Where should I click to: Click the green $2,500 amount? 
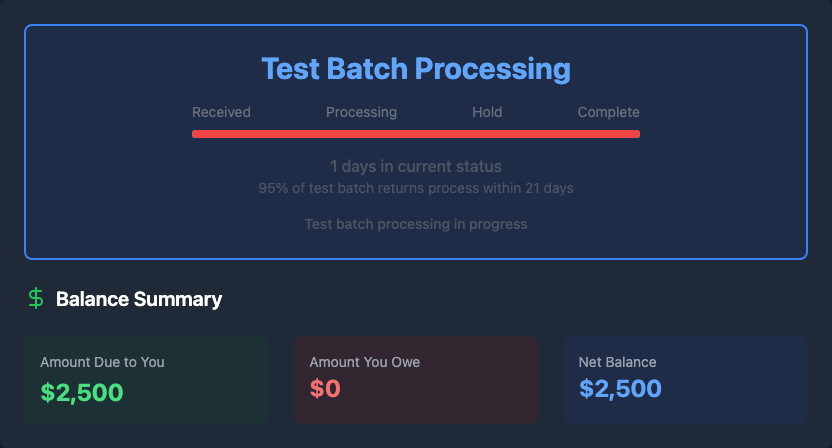[x=82, y=391]
